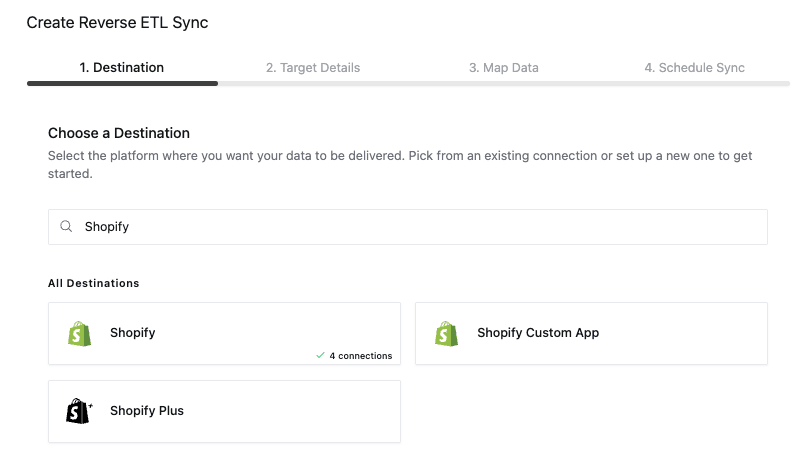The width and height of the screenshot is (810, 454).
Task: Click the Shopify Custom App bag logo
Action: [x=446, y=333]
